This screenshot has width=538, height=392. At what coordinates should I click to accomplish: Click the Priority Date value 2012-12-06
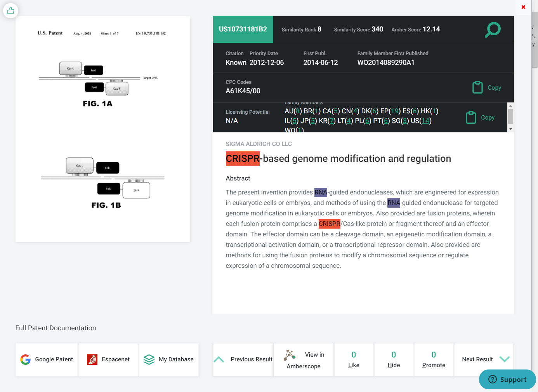(x=267, y=62)
